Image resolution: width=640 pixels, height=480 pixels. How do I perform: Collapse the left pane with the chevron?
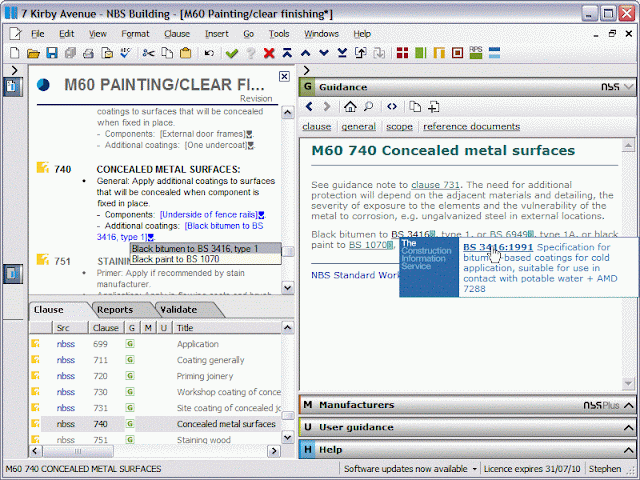click(x=14, y=70)
